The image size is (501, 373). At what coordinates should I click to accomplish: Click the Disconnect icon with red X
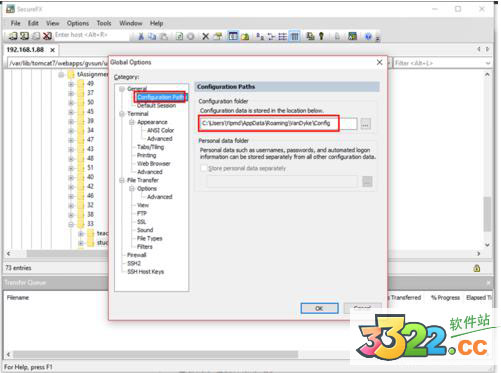47,36
